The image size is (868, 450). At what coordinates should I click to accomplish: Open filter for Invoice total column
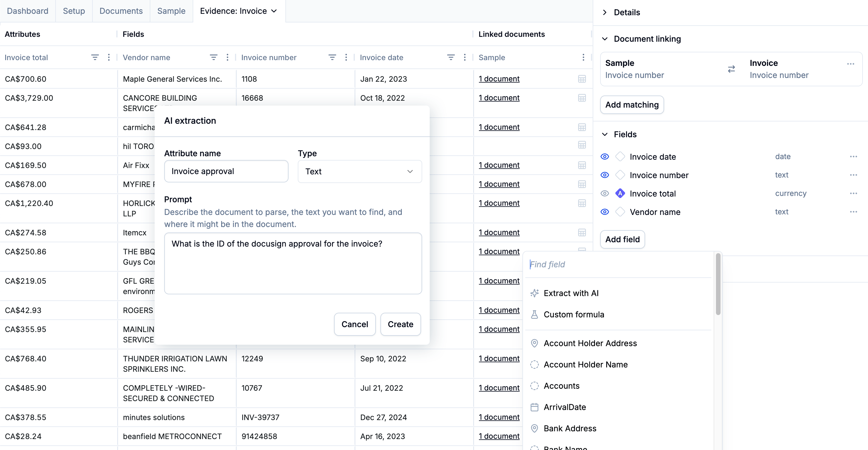(x=95, y=58)
